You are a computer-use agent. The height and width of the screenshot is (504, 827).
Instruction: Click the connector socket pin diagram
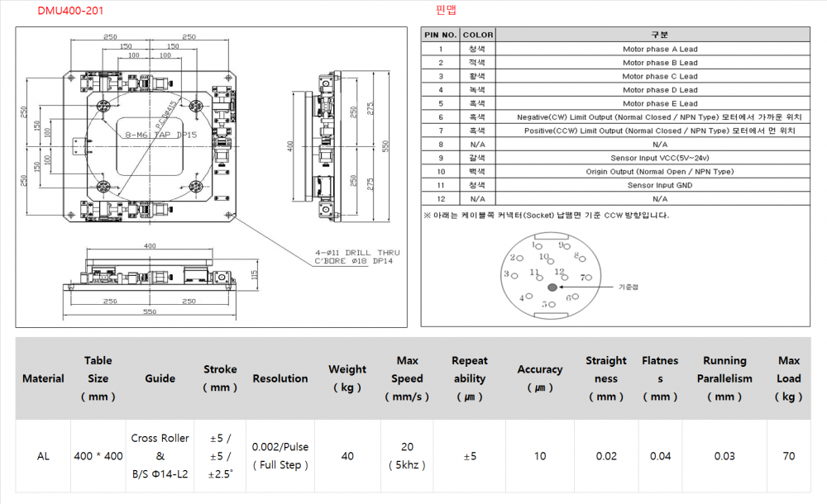click(x=548, y=274)
